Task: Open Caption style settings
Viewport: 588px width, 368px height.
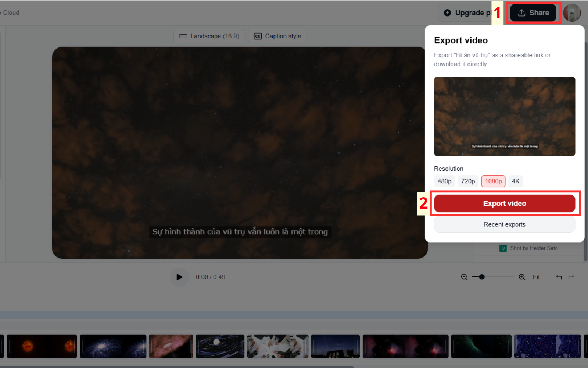Action: pos(277,36)
